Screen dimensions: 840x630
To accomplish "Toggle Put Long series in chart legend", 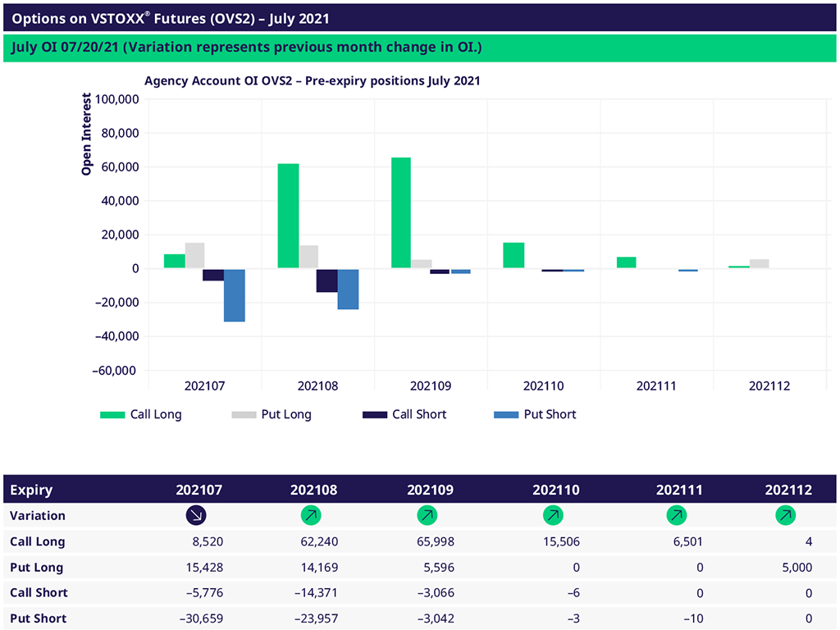I will [272, 414].
